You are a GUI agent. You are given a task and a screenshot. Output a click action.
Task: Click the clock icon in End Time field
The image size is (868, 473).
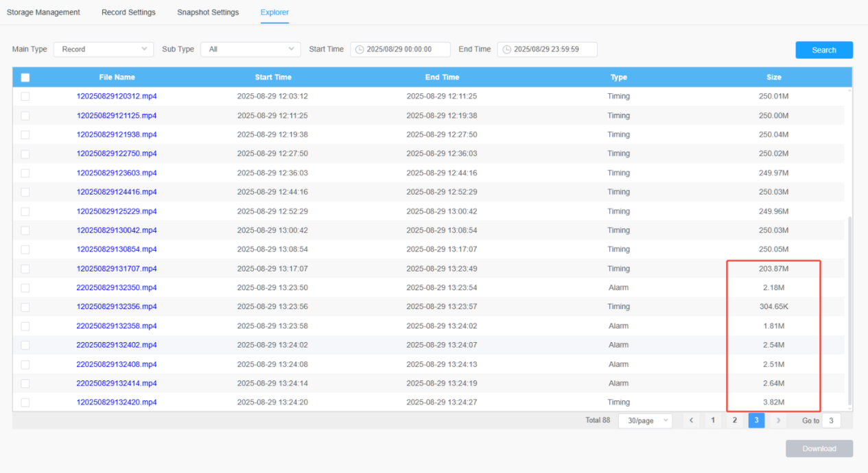[x=507, y=49]
